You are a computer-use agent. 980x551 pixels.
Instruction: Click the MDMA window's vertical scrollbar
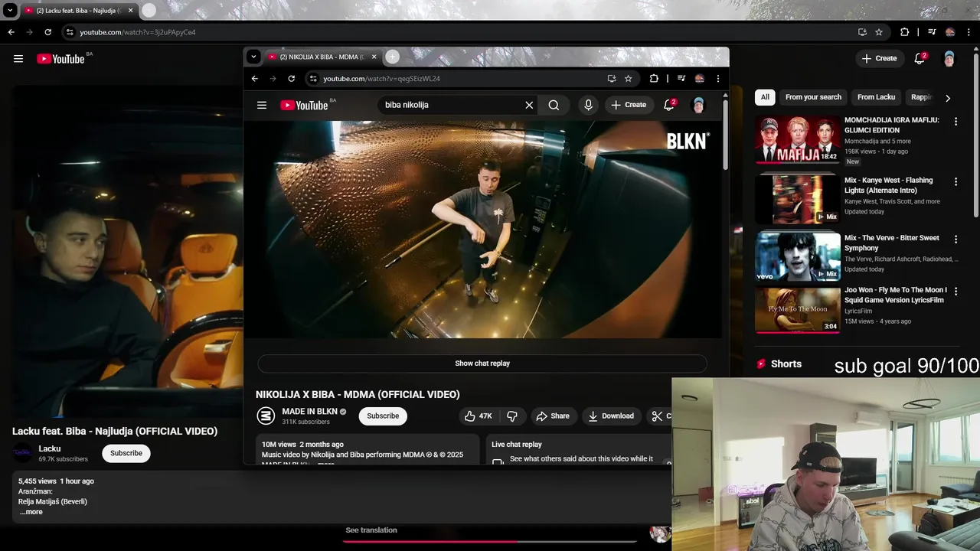point(725,135)
